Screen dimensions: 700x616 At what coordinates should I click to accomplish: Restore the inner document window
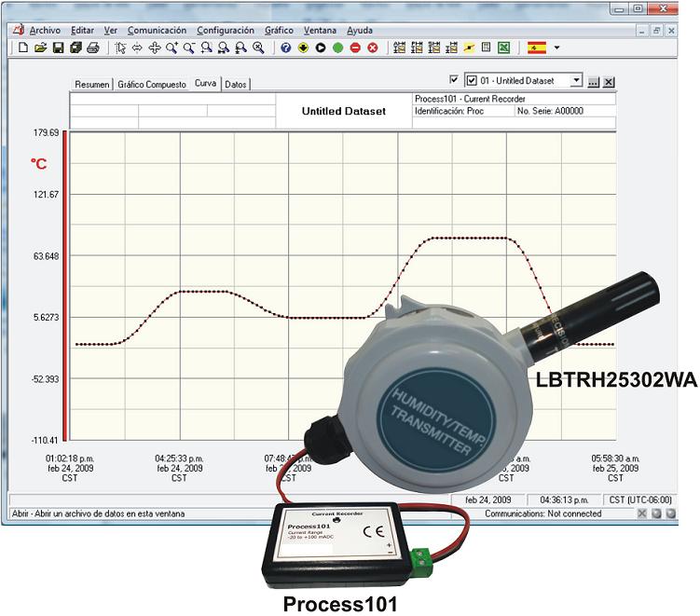click(656, 31)
